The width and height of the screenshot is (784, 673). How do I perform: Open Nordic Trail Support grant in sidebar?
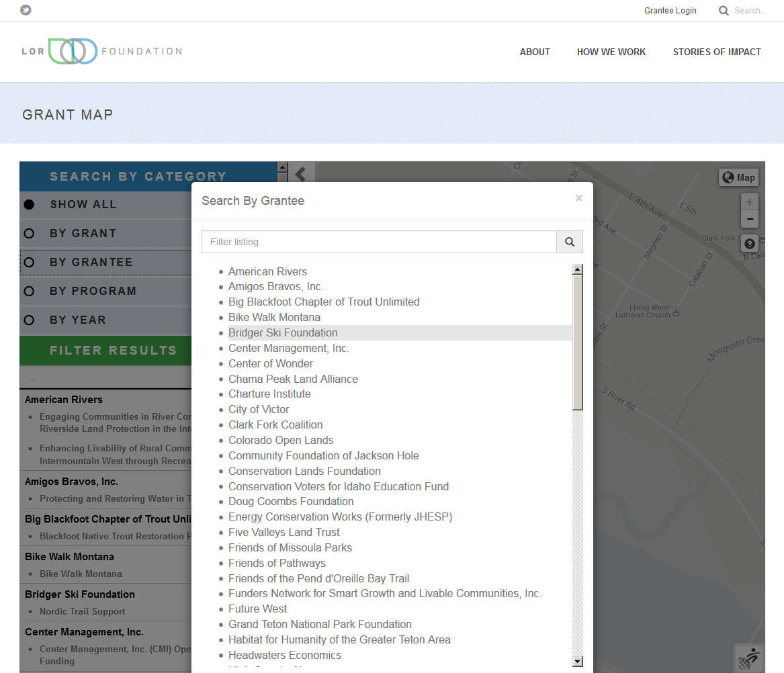tap(83, 611)
